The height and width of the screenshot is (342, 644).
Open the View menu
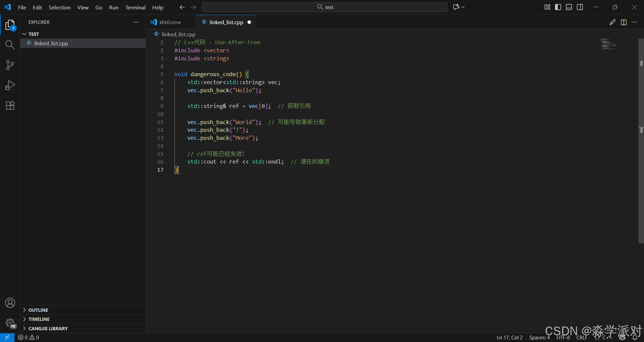pos(83,7)
